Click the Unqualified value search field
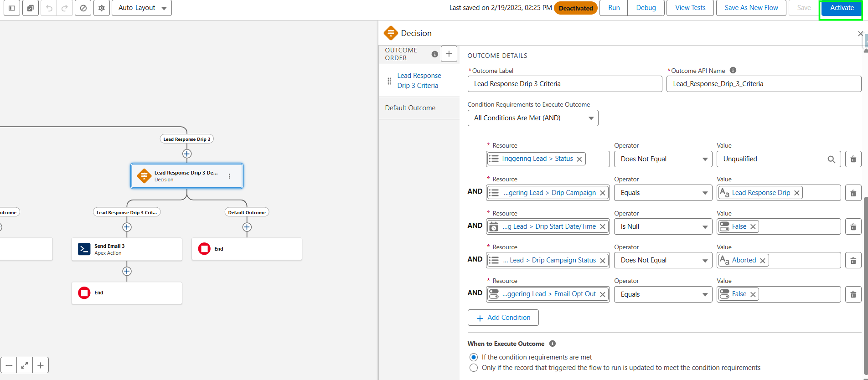The height and width of the screenshot is (380, 868). tap(779, 159)
